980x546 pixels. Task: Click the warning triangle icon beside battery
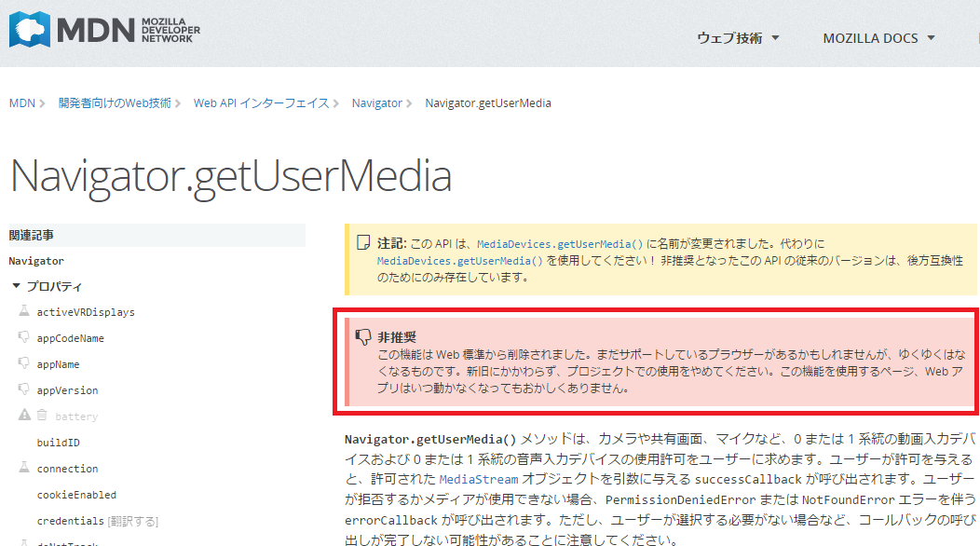point(24,415)
